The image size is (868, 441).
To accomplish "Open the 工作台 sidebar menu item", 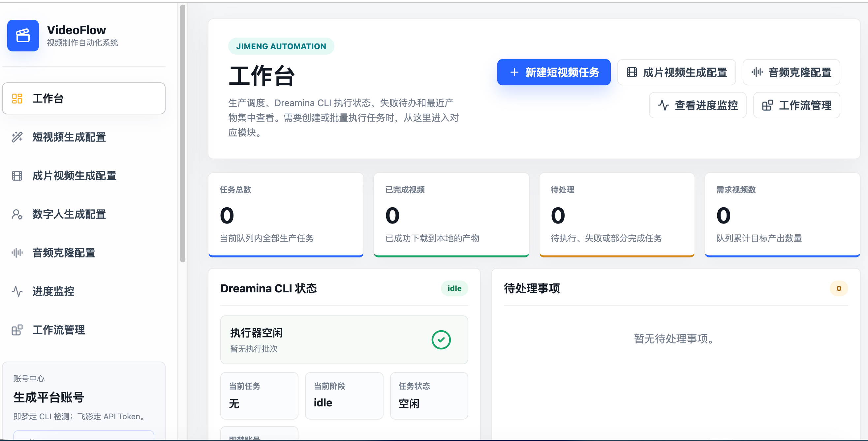I will (83, 98).
